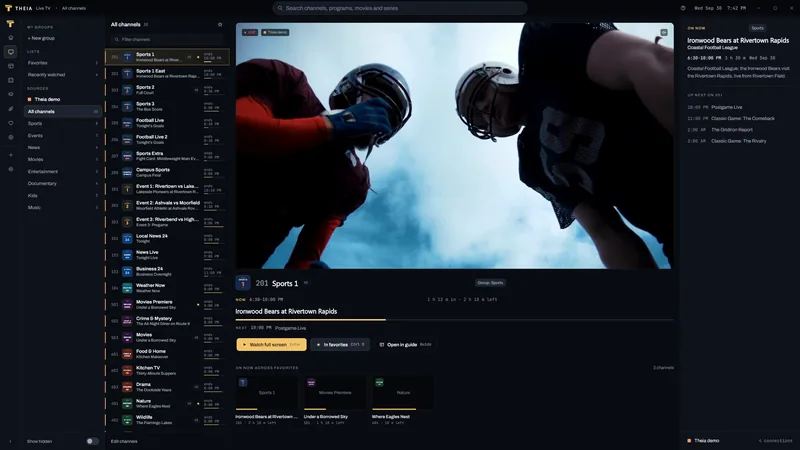Viewport: 800px width, 450px height.
Task: Select the Entertainment category
Action: pyautogui.click(x=62, y=171)
